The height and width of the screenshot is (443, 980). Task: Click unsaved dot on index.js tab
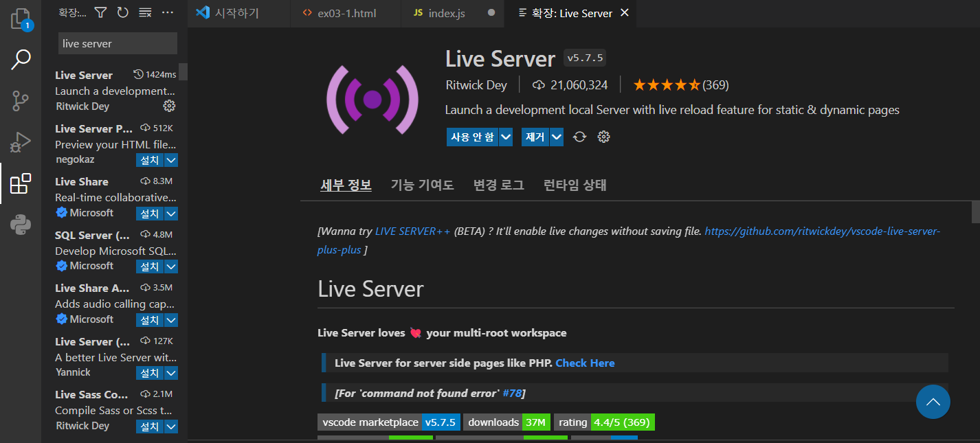491,13
